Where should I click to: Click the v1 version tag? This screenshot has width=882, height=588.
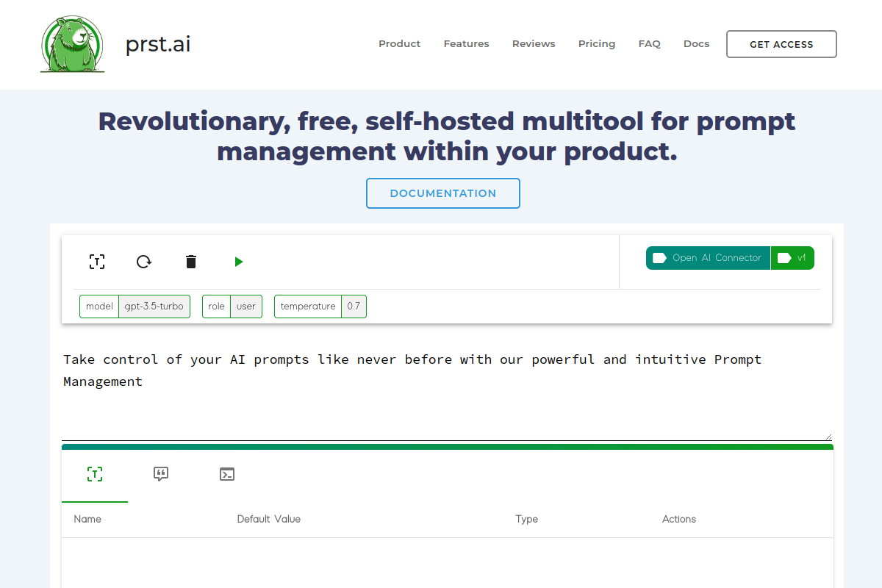click(793, 258)
